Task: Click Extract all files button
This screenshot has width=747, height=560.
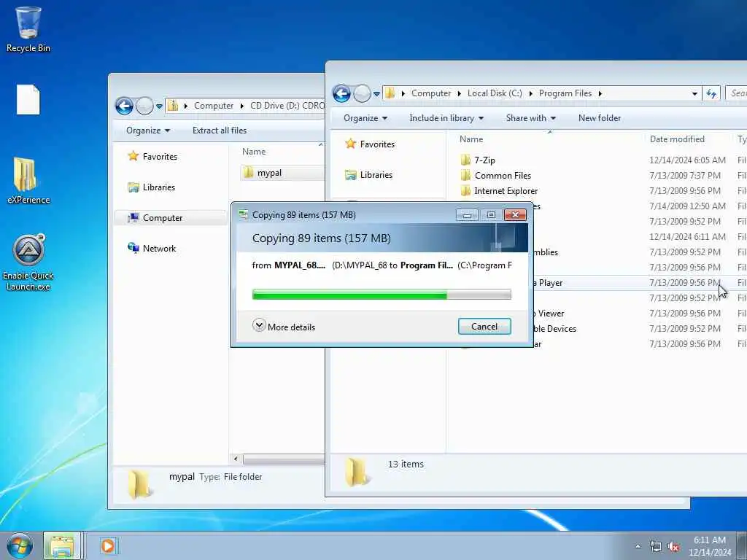Action: coord(219,131)
